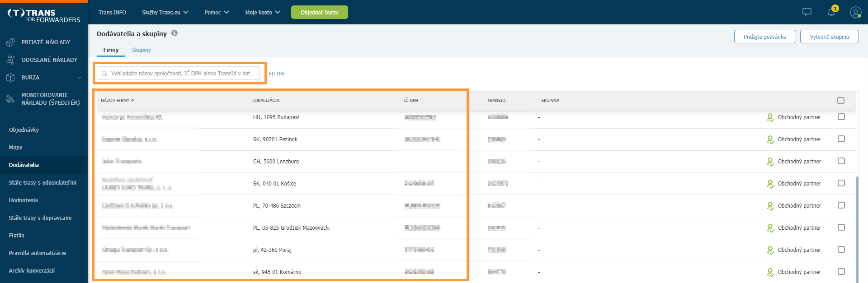
Task: Click the Lokalizácia column header
Action: [x=266, y=100]
